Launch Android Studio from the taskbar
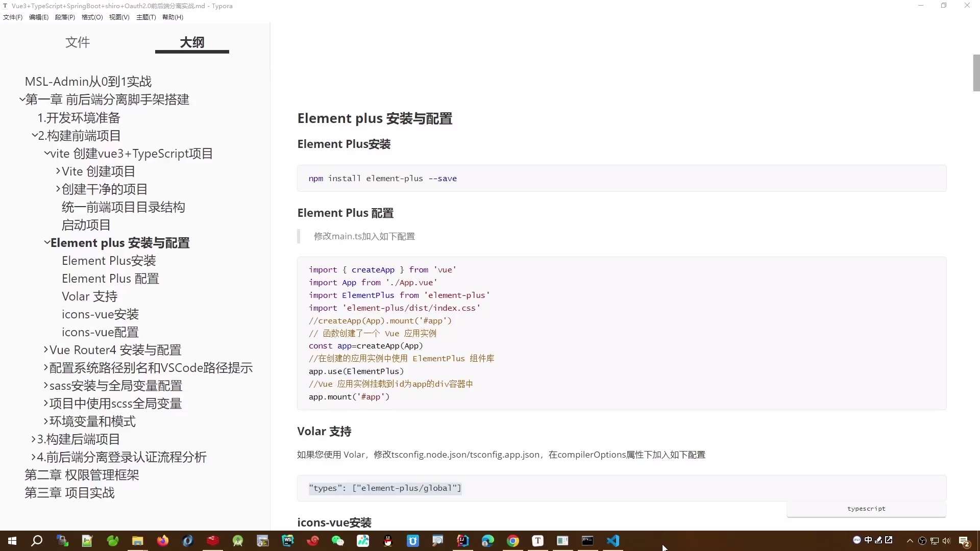The height and width of the screenshot is (551, 980). (x=238, y=541)
